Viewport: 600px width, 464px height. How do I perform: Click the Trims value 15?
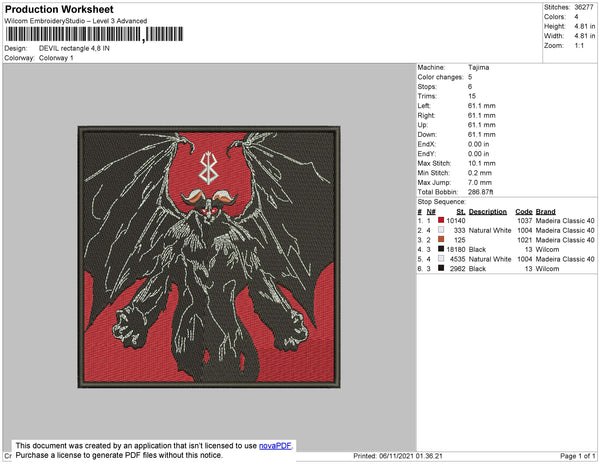pos(472,96)
